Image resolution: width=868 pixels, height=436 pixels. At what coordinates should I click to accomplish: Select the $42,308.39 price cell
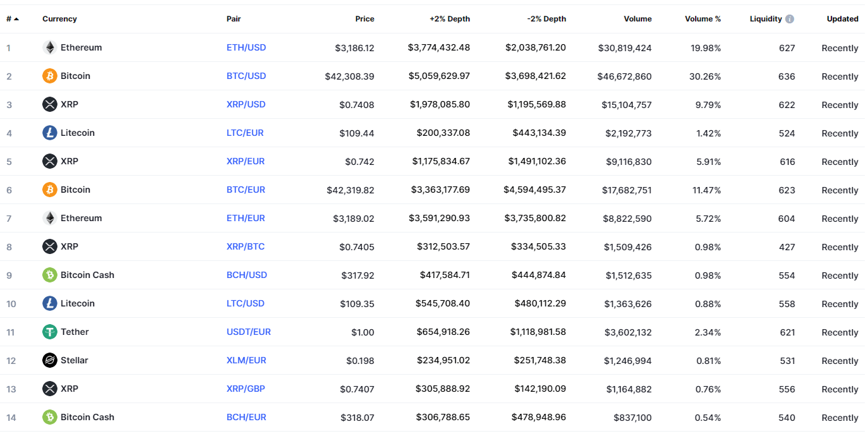click(x=350, y=76)
